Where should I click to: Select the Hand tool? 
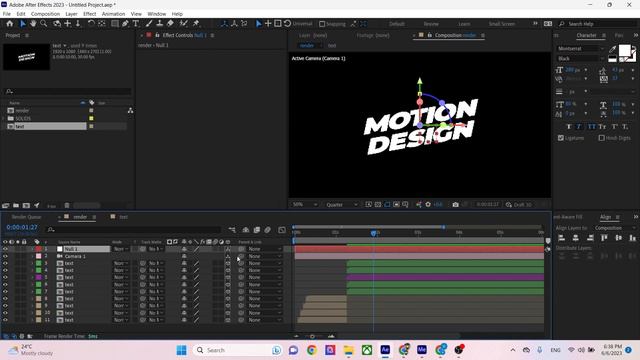(x=33, y=24)
